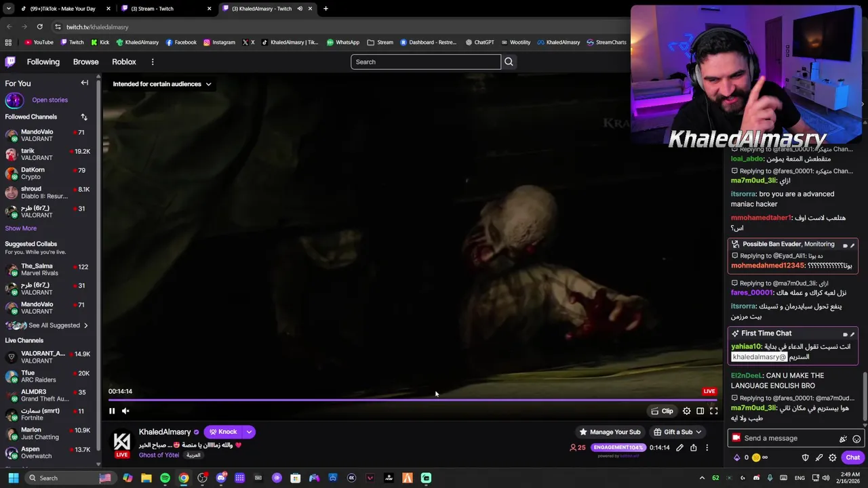Open Following page
The height and width of the screenshot is (488, 868).
click(x=43, y=62)
